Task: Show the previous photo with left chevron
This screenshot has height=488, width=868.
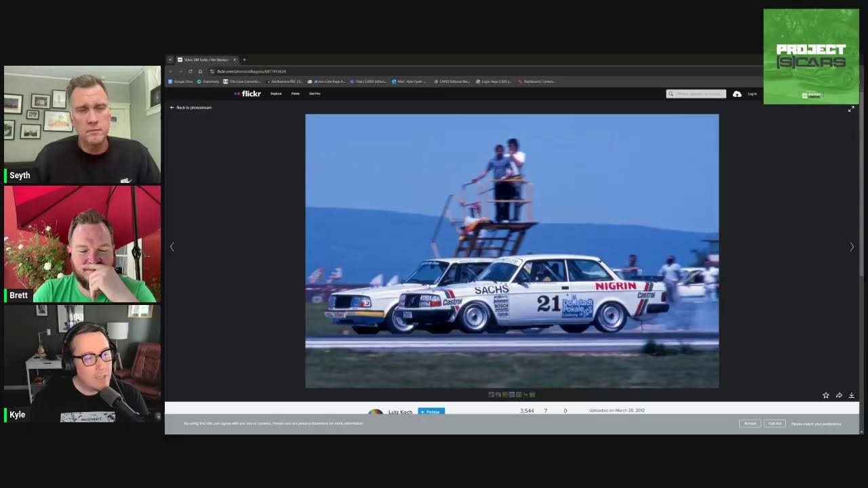Action: click(172, 247)
